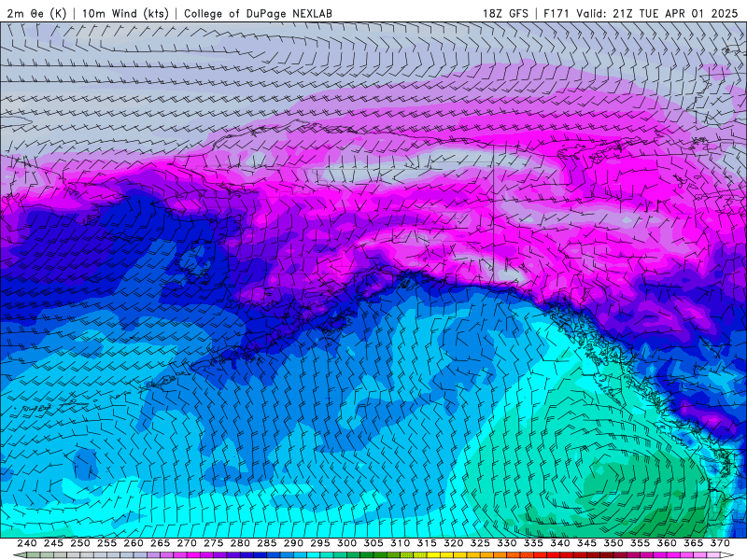The height and width of the screenshot is (560, 747).
Task: Click the 295 value on the color scale
Action: 320,543
